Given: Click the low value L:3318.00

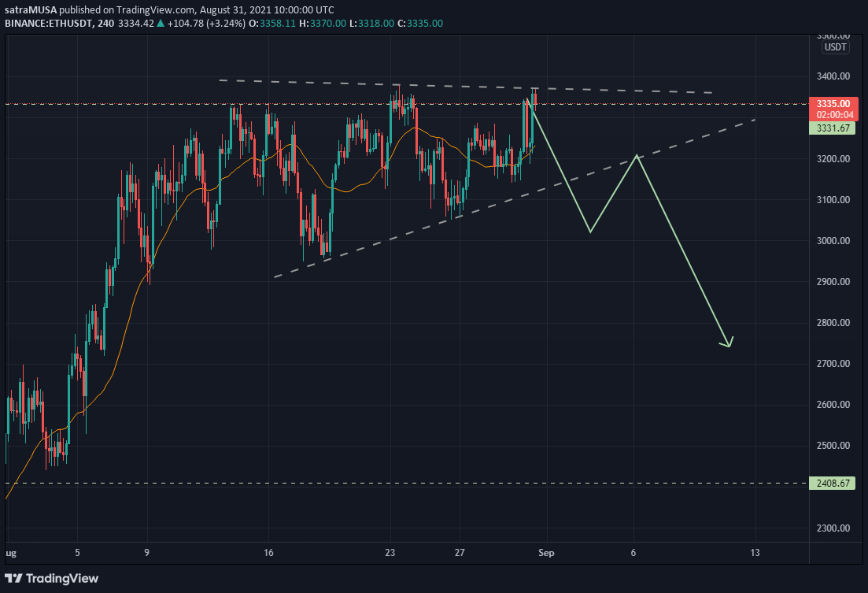Looking at the screenshot, I should 371,24.
